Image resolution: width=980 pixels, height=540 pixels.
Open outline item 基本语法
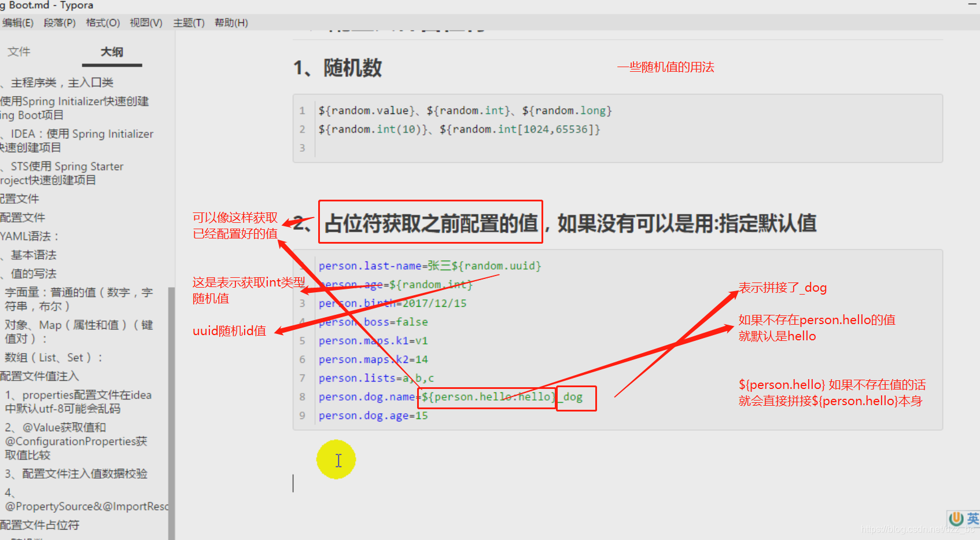coord(33,255)
